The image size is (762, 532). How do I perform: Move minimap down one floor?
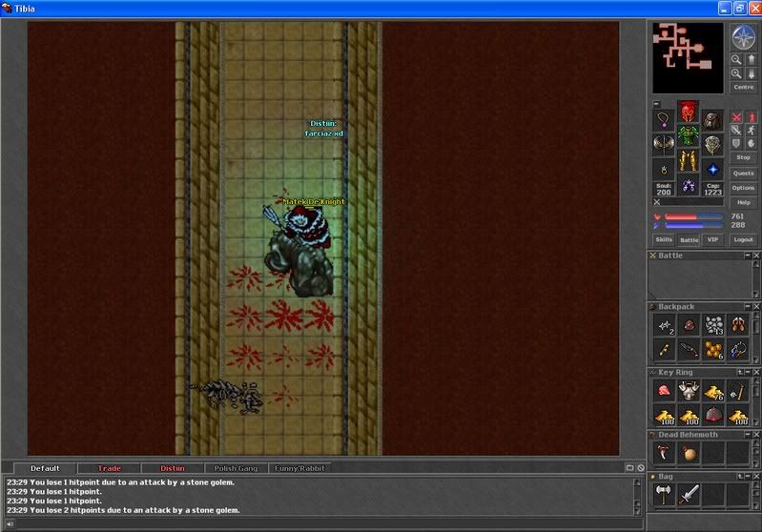click(751, 73)
